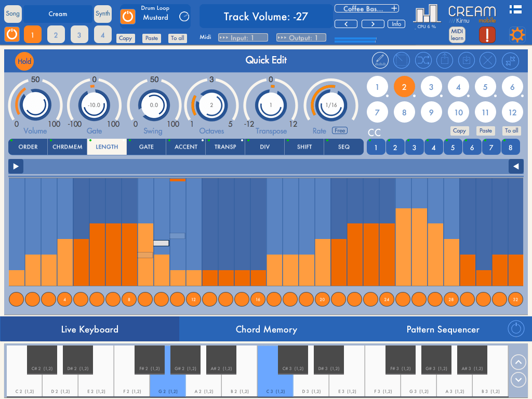Click the Transpose knob
Image resolution: width=532 pixels, height=399 pixels.
(271, 105)
